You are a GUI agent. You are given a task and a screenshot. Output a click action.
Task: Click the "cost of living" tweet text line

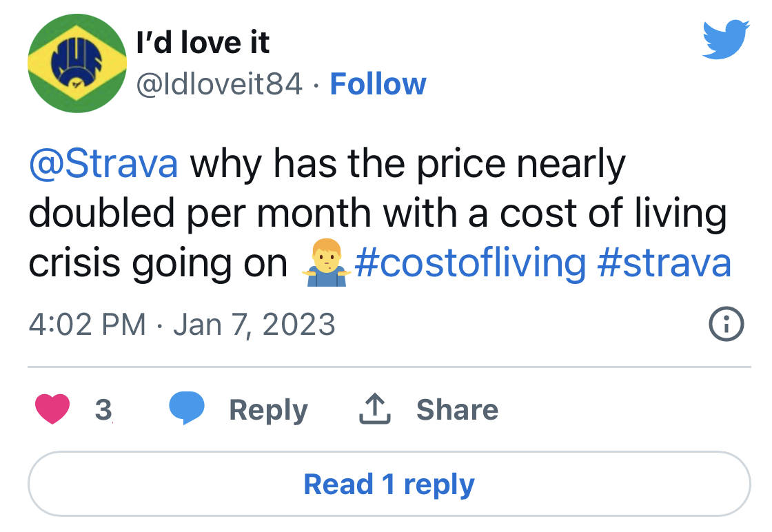tap(378, 214)
